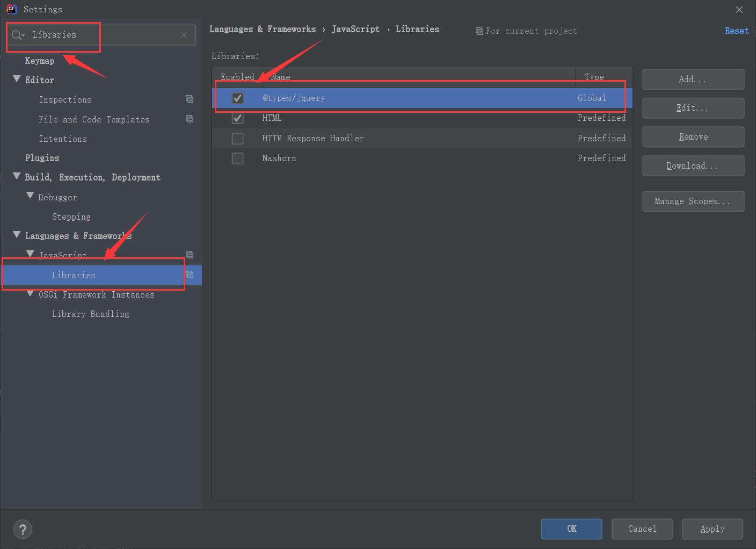Viewport: 756px width, 549px height.
Task: Collapse the Languages & Frameworks node
Action: tap(17, 235)
